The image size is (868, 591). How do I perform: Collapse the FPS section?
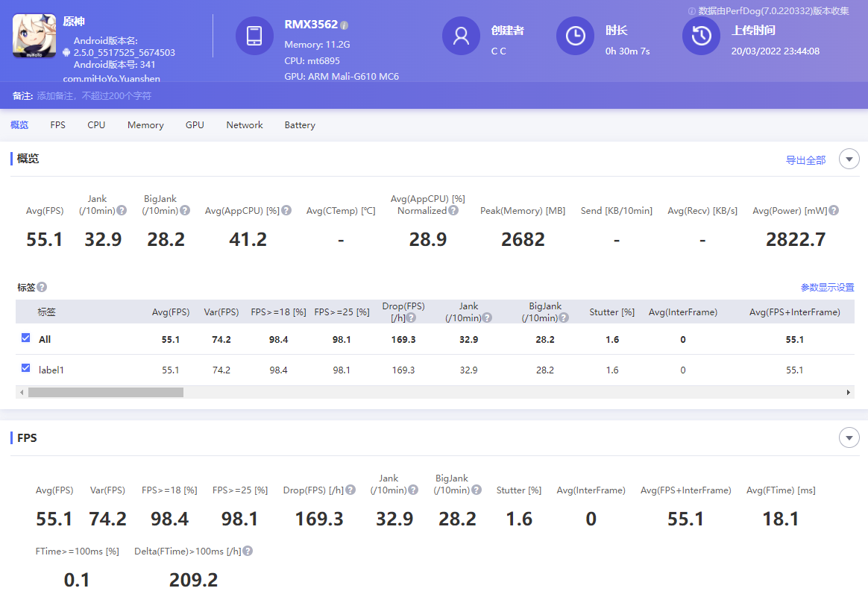849,437
